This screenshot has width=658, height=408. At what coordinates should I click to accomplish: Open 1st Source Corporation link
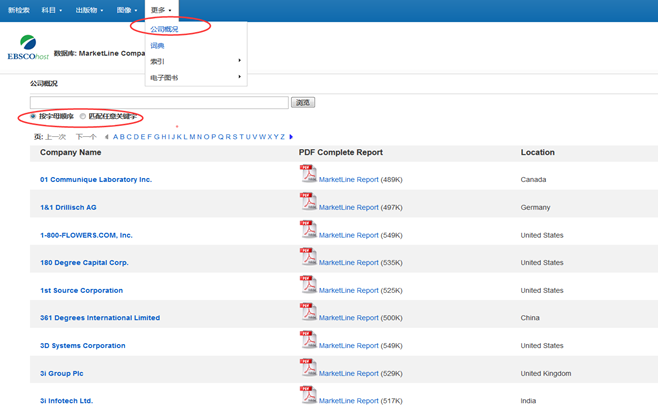(81, 290)
